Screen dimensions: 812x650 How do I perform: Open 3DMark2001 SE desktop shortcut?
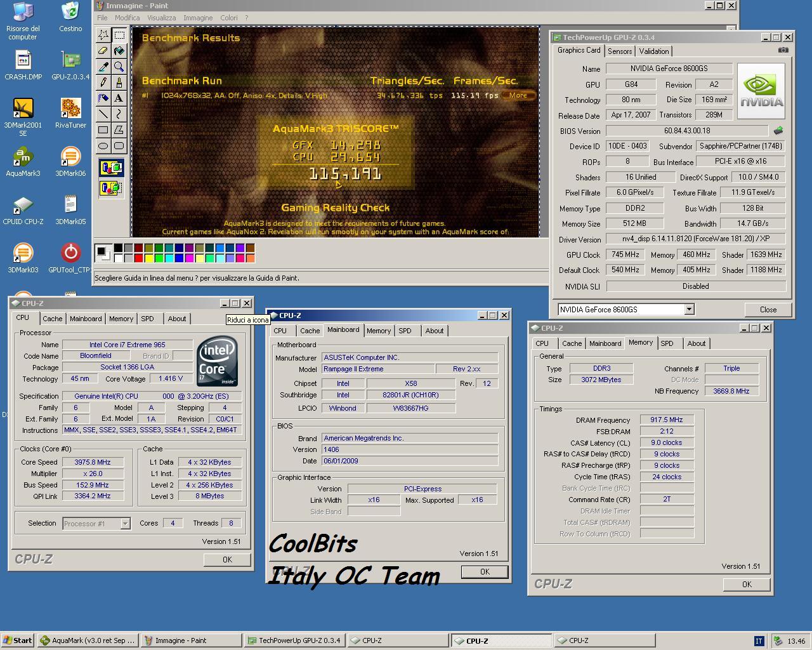pos(23,117)
